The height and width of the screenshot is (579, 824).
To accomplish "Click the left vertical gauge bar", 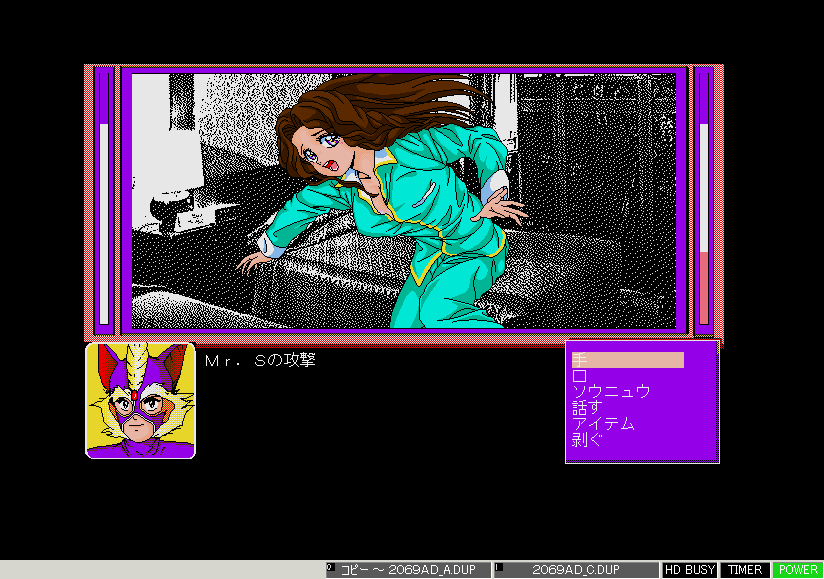I will 103,200.
